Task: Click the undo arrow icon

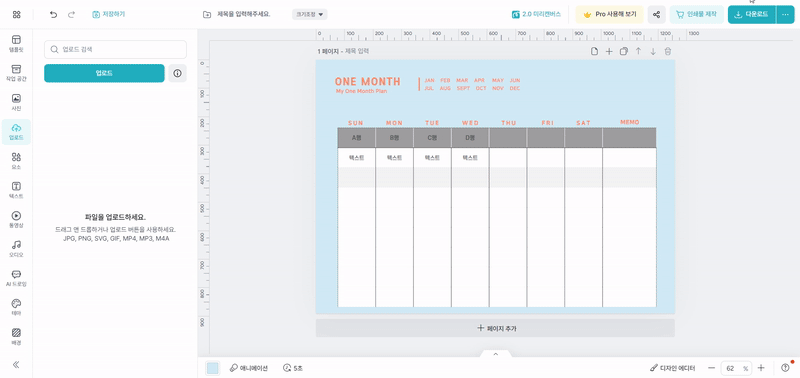Action: coord(54,15)
